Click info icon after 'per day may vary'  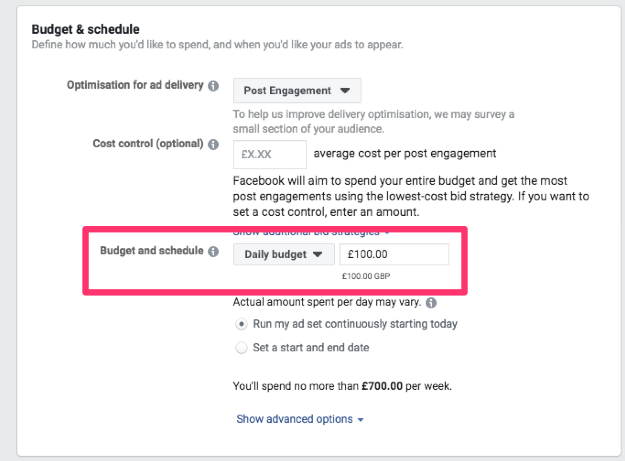click(x=431, y=303)
